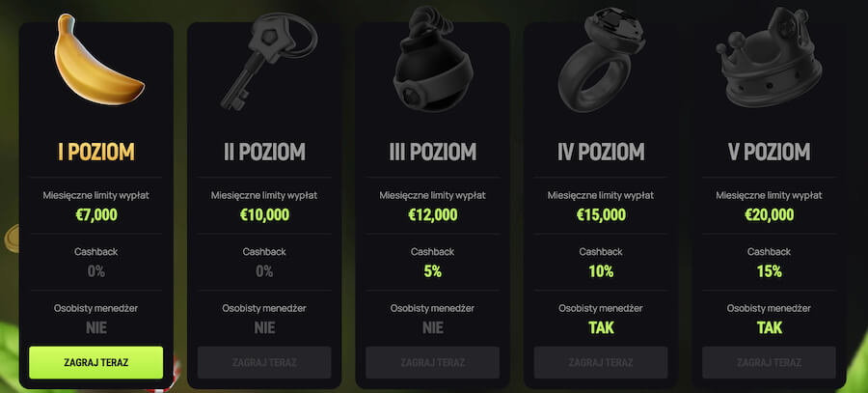Click the €20,000 withdrawal limit value
The height and width of the screenshot is (393, 868).
(769, 214)
